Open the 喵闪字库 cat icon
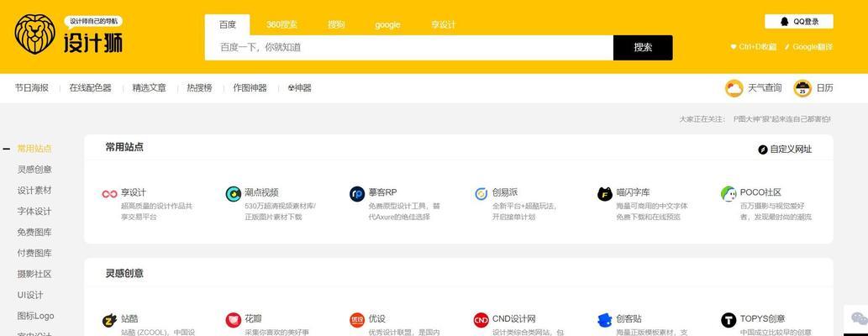 coord(604,194)
